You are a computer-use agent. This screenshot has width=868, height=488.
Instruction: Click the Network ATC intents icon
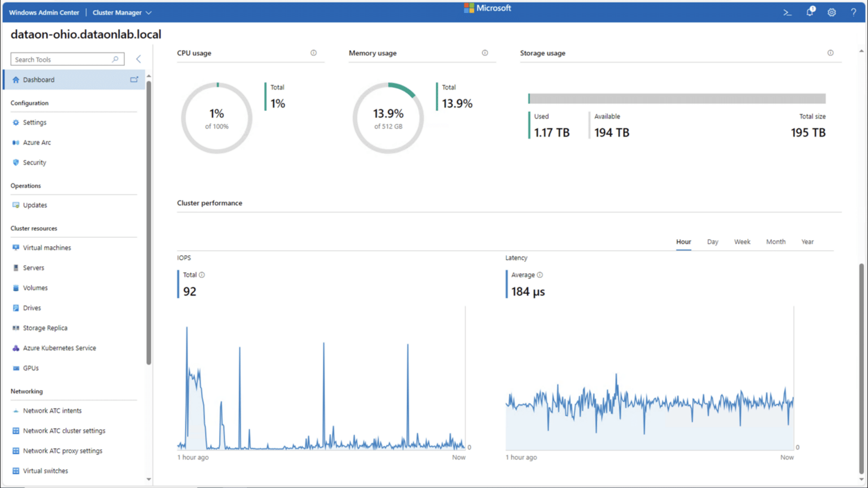(x=16, y=411)
